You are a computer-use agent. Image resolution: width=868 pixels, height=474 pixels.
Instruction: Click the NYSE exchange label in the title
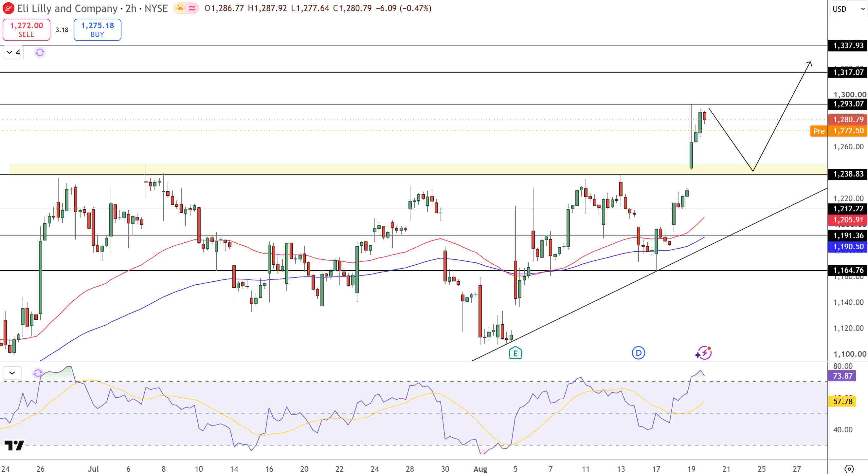156,8
